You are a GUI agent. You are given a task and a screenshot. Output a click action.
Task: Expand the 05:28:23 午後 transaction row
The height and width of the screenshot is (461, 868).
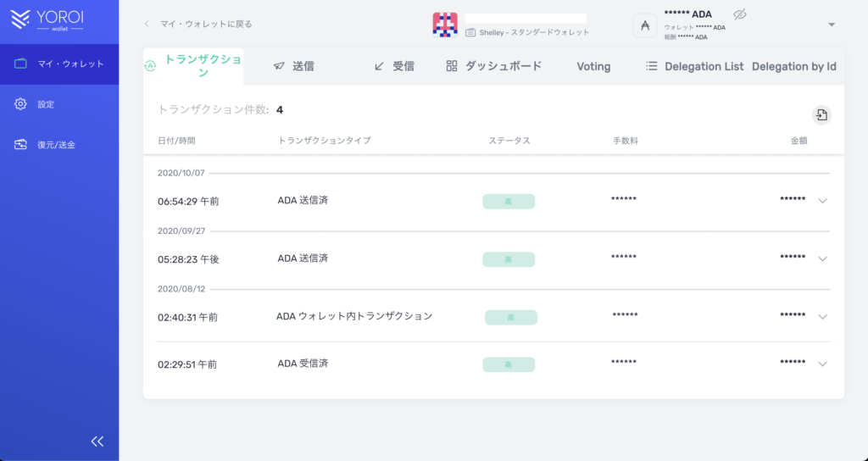click(x=821, y=258)
